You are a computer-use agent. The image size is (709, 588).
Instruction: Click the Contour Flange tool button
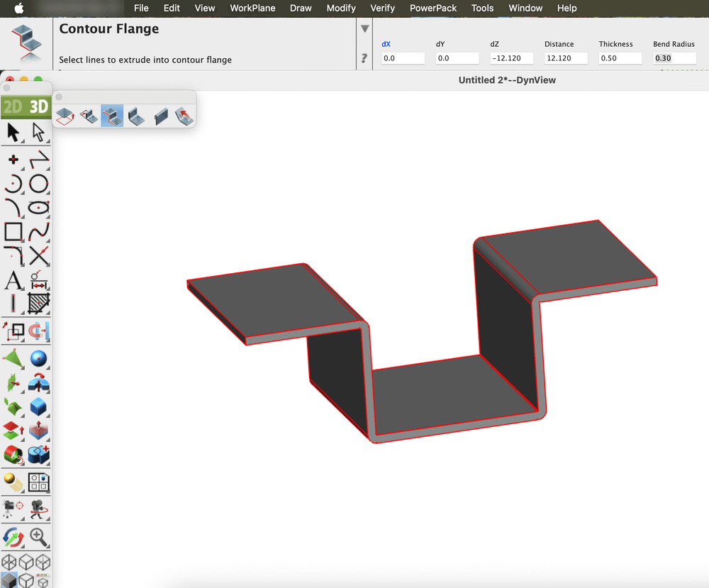[x=112, y=116]
